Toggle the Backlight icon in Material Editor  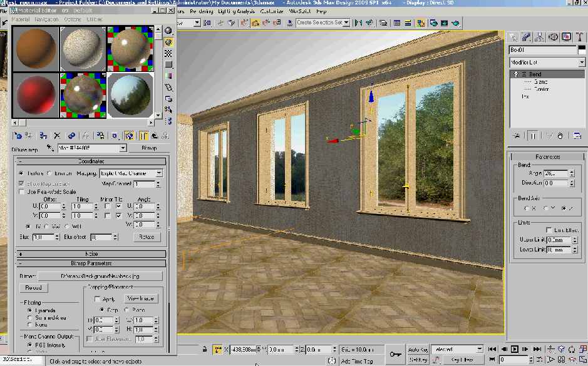[168, 43]
